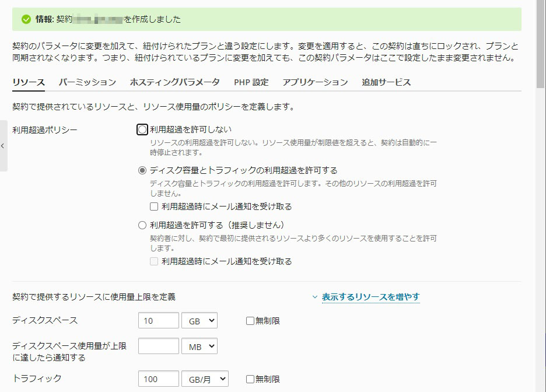Image resolution: width=546 pixels, height=392 pixels.
Task: Click the green success checkmark icon
Action: [x=26, y=19]
